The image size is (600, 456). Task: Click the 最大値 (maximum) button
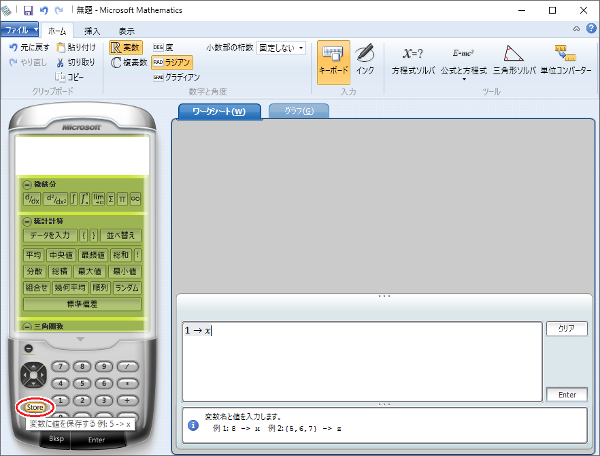tap(90, 272)
